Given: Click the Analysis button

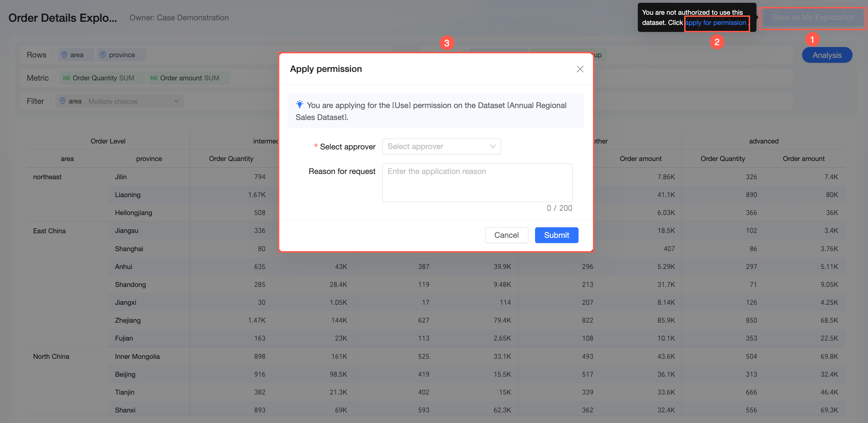Looking at the screenshot, I should [827, 55].
